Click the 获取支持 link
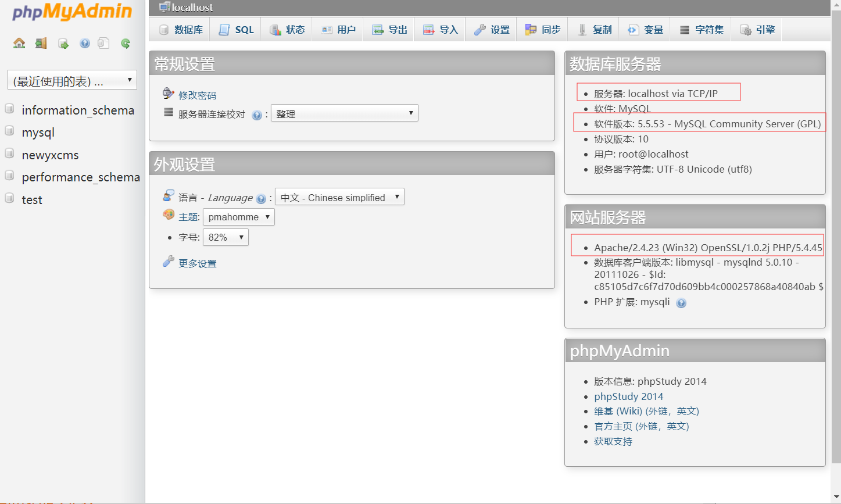841x504 pixels. pos(613,441)
